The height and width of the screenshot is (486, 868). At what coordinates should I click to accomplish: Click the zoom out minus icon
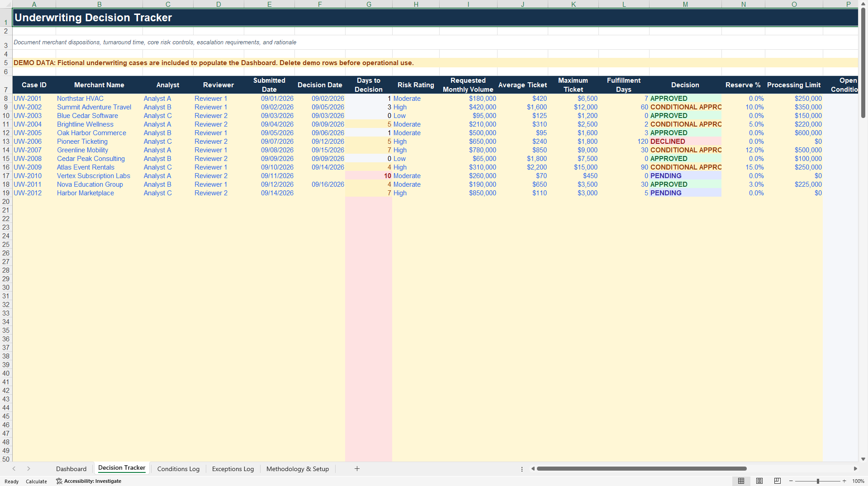[791, 481]
